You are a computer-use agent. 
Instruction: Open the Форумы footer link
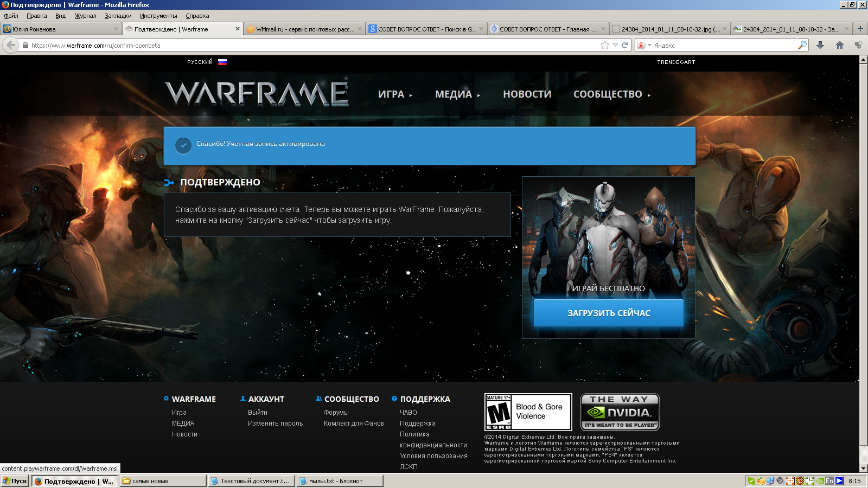click(336, 413)
